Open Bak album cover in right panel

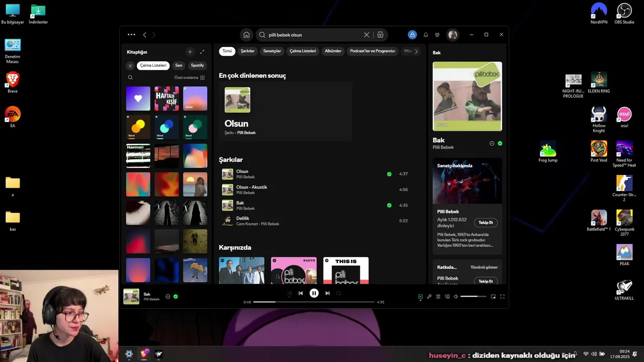(467, 97)
